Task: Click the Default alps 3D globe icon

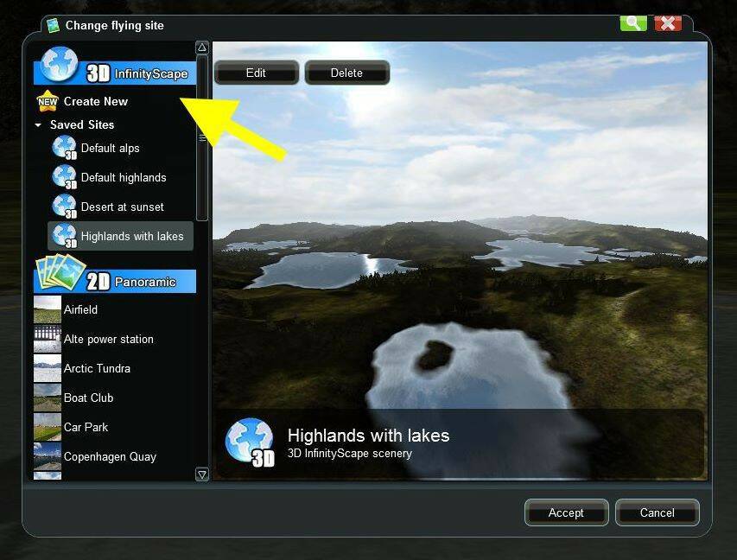Action: point(65,149)
